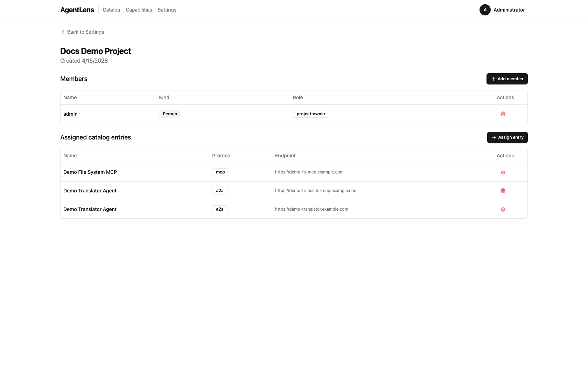Click the plus icon on Assign entry button
The width and height of the screenshot is (588, 368).
pyautogui.click(x=493, y=137)
